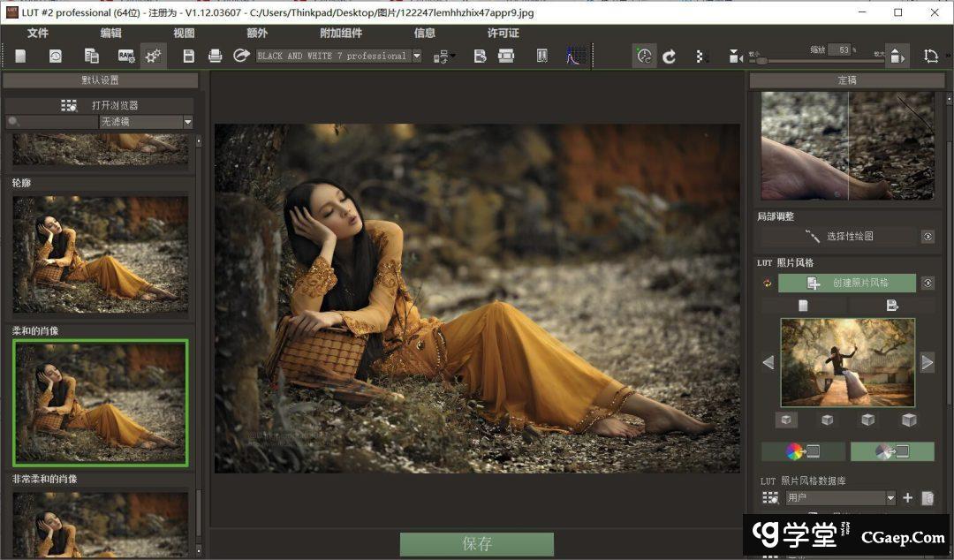Viewport: 954px width, 560px height.
Task: Click the printer icon in toolbar
Action: click(215, 56)
